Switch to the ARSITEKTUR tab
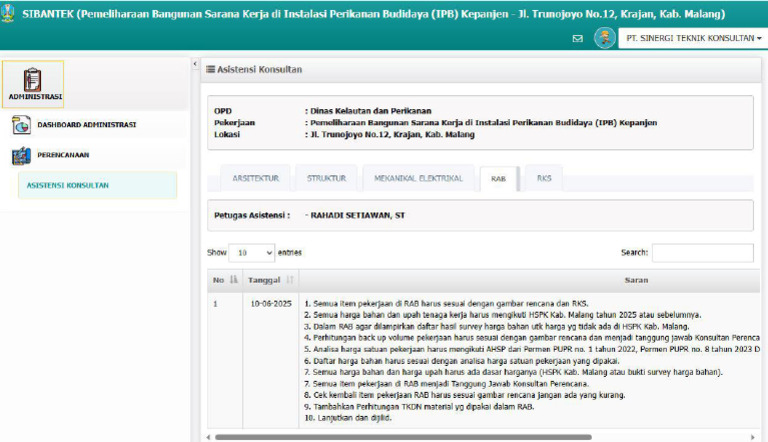The image size is (768, 442). [x=255, y=178]
